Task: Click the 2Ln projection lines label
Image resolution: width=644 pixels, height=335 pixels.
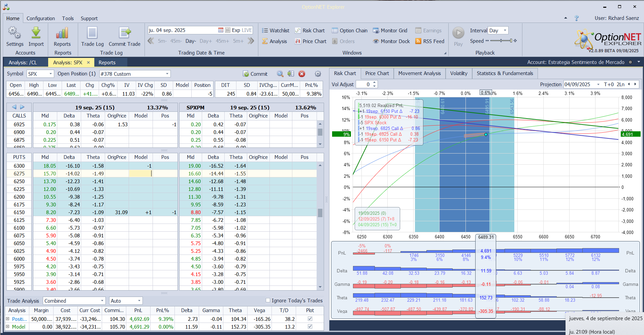Action: [x=620, y=85]
